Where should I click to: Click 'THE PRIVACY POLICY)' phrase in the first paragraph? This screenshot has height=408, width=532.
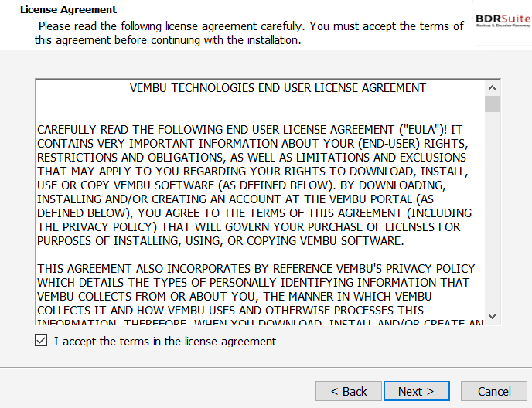[x=97, y=227]
